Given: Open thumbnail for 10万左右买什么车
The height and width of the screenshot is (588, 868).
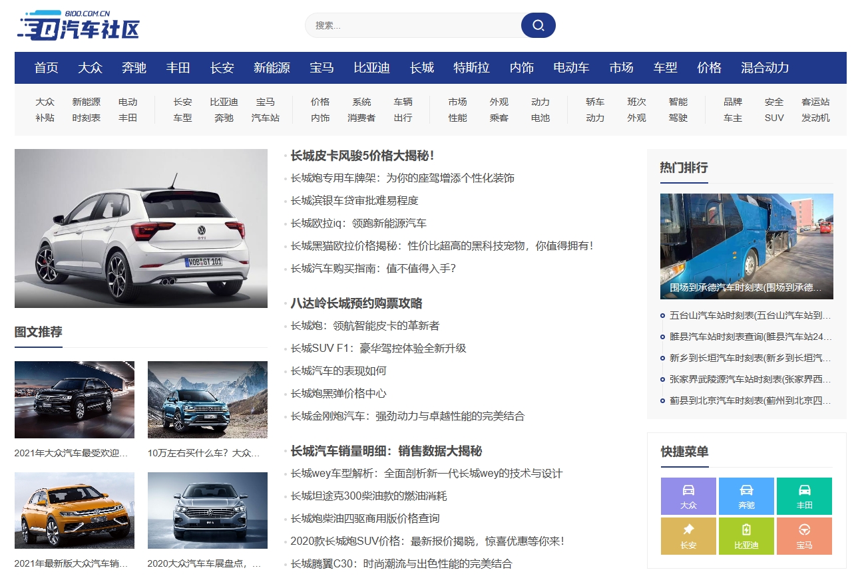Looking at the screenshot, I should (208, 400).
